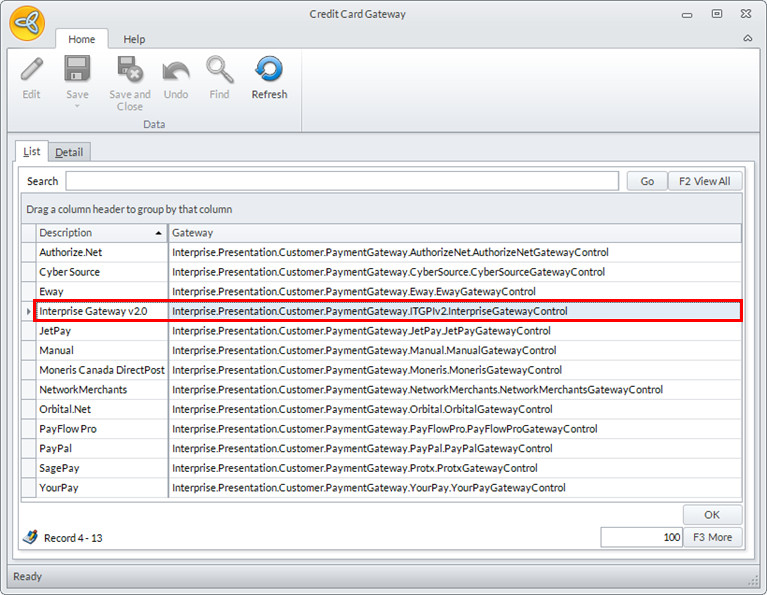Click the application logo orb
This screenshot has width=767, height=595.
coord(27,23)
